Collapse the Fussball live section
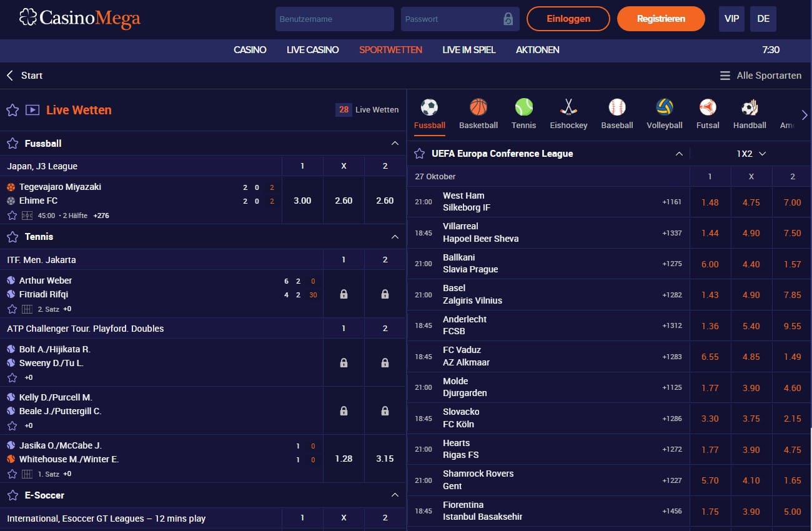Screen dimensions: 812x531 coord(395,143)
